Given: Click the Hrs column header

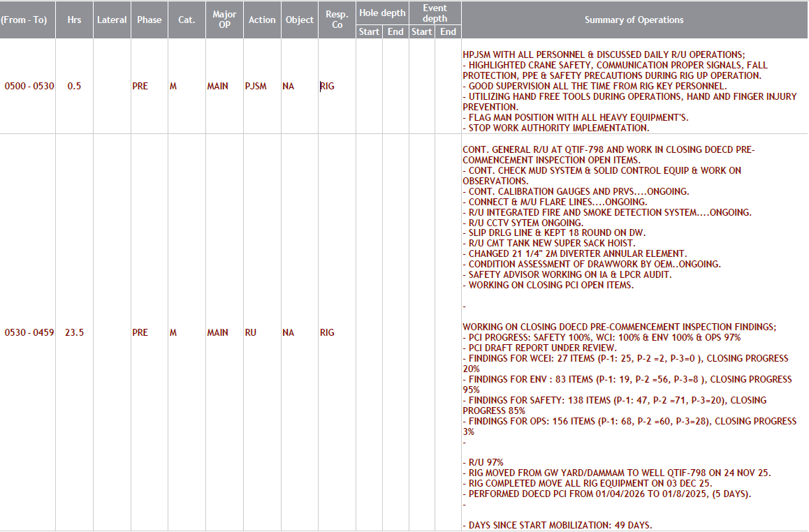Looking at the screenshot, I should pyautogui.click(x=74, y=20).
